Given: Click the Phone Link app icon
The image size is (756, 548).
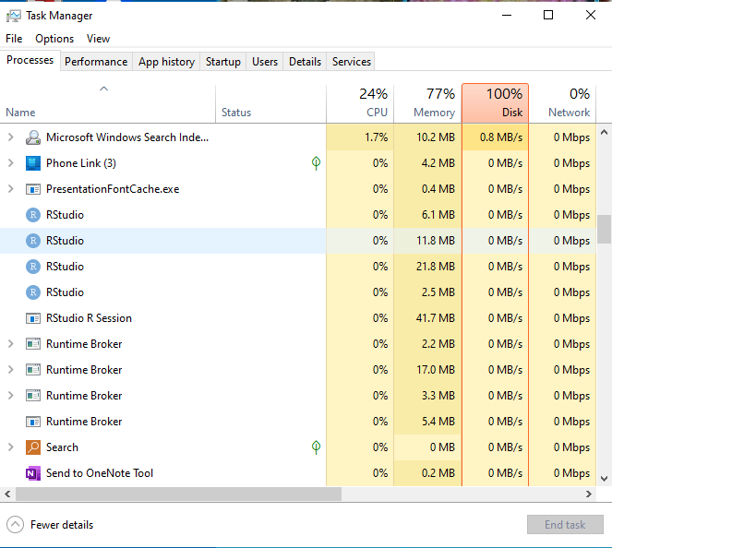Looking at the screenshot, I should pos(33,163).
